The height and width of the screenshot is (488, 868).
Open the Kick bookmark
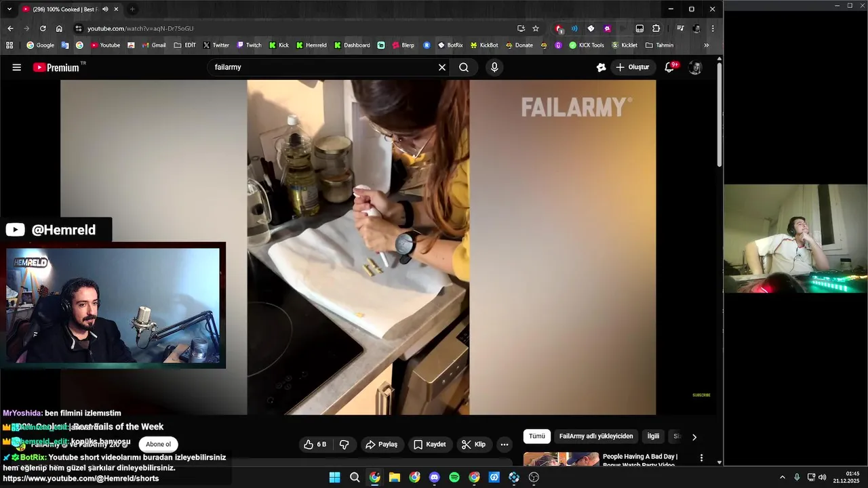click(x=279, y=45)
